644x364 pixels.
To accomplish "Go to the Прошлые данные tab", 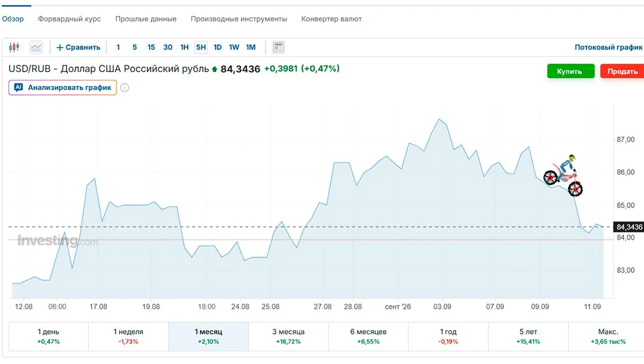I will (146, 19).
